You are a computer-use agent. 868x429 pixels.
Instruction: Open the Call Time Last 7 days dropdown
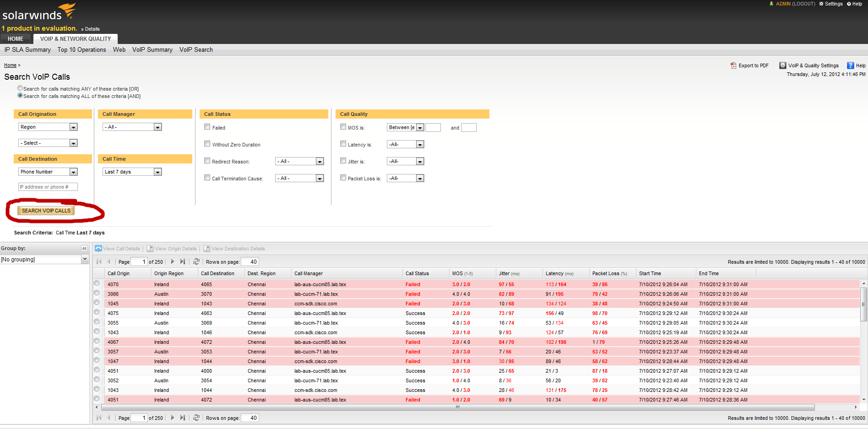tap(132, 172)
